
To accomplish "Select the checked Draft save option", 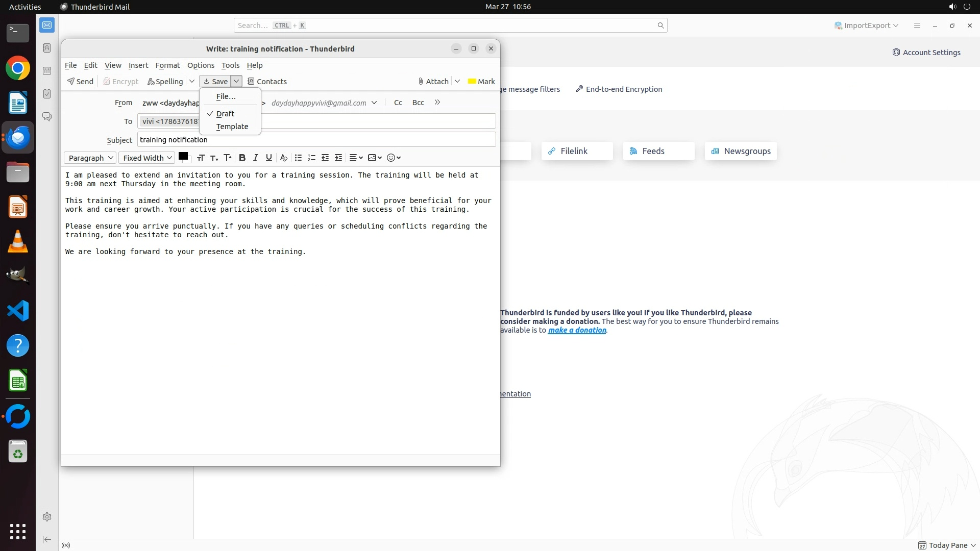I will tap(225, 113).
